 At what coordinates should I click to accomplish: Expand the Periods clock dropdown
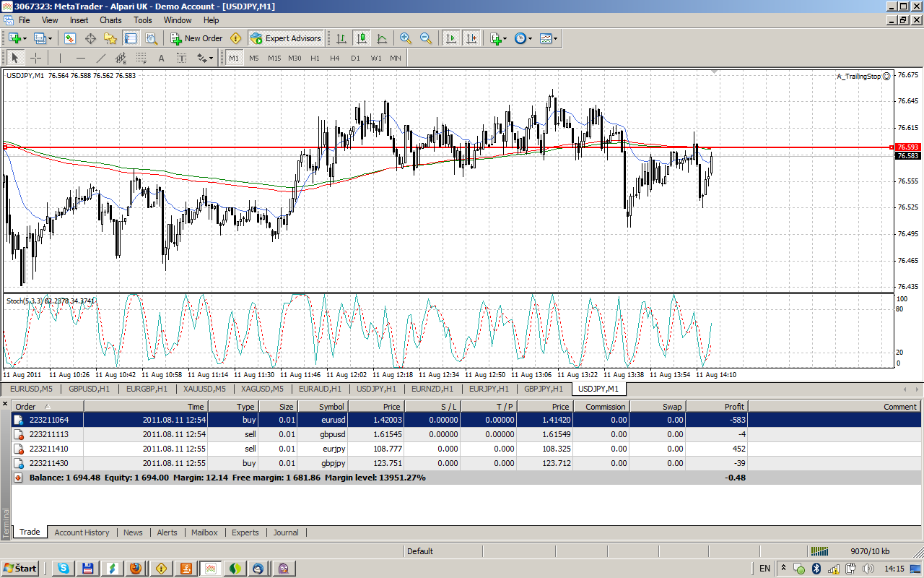click(x=523, y=38)
